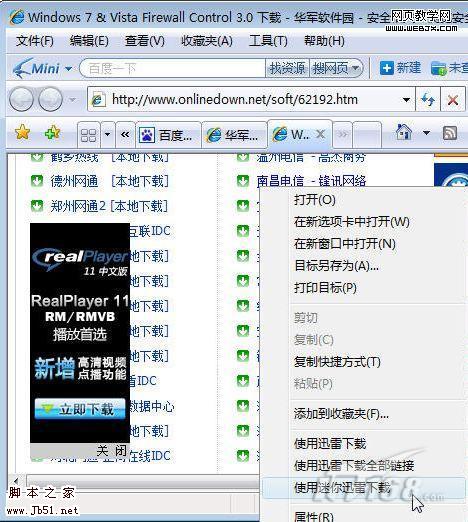The width and height of the screenshot is (468, 522).
Task: Click the 数据中心 link
Action: [x=152, y=406]
